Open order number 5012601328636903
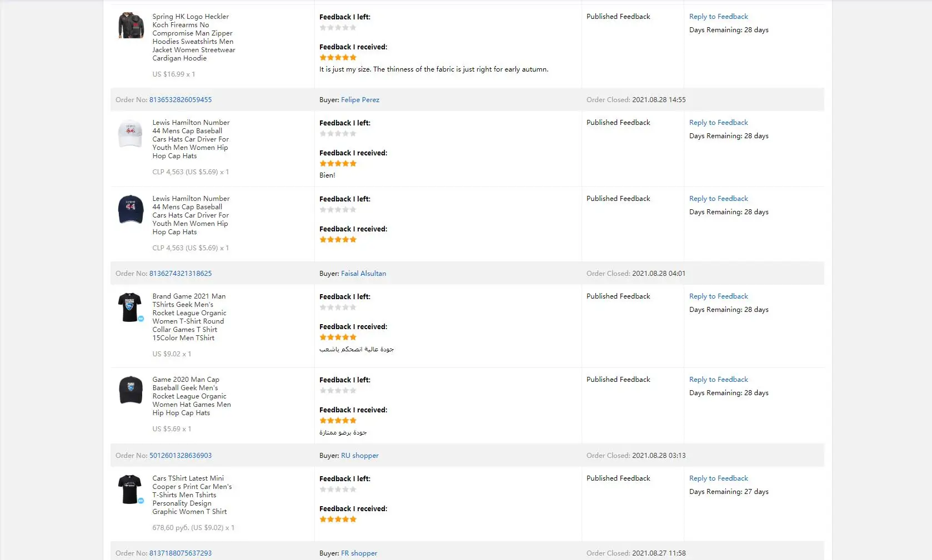Screen dimensions: 932x560 (181, 456)
